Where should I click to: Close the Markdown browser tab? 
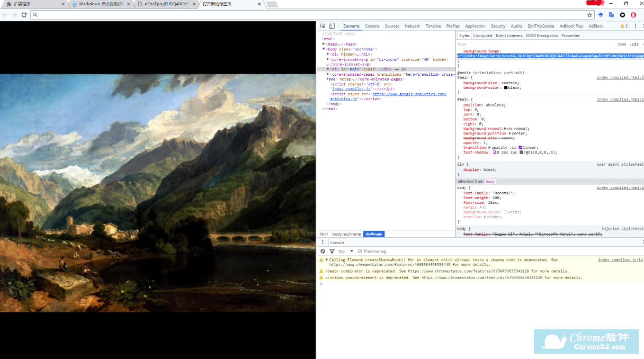click(x=129, y=4)
